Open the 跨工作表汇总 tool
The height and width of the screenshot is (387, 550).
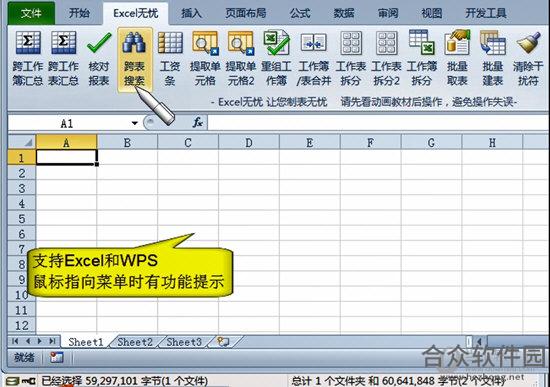point(63,59)
